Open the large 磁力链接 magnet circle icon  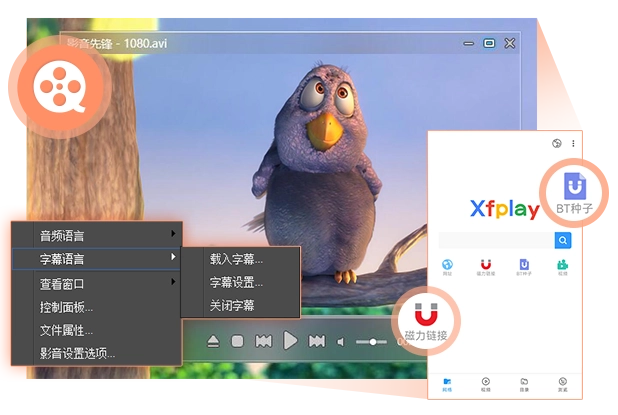tap(425, 317)
